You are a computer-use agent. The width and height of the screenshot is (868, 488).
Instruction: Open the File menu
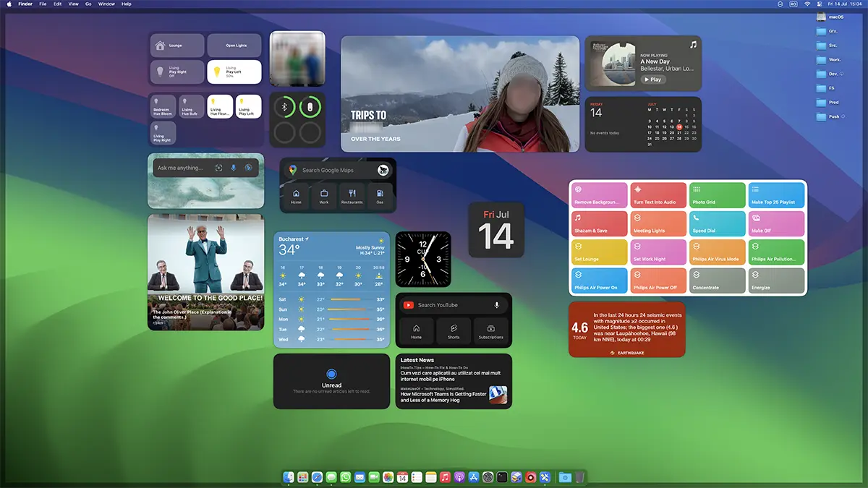[x=43, y=4]
